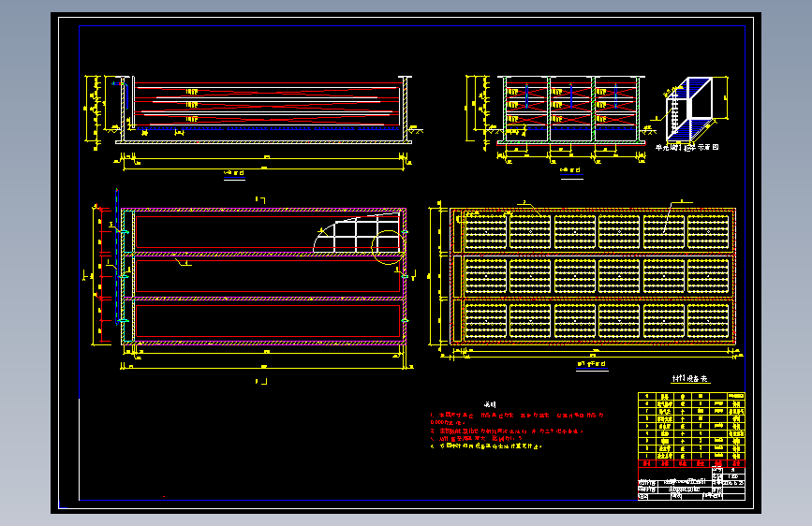The height and width of the screenshot is (526, 812).
Task: Select the red header row of the materials table
Action: click(x=691, y=463)
